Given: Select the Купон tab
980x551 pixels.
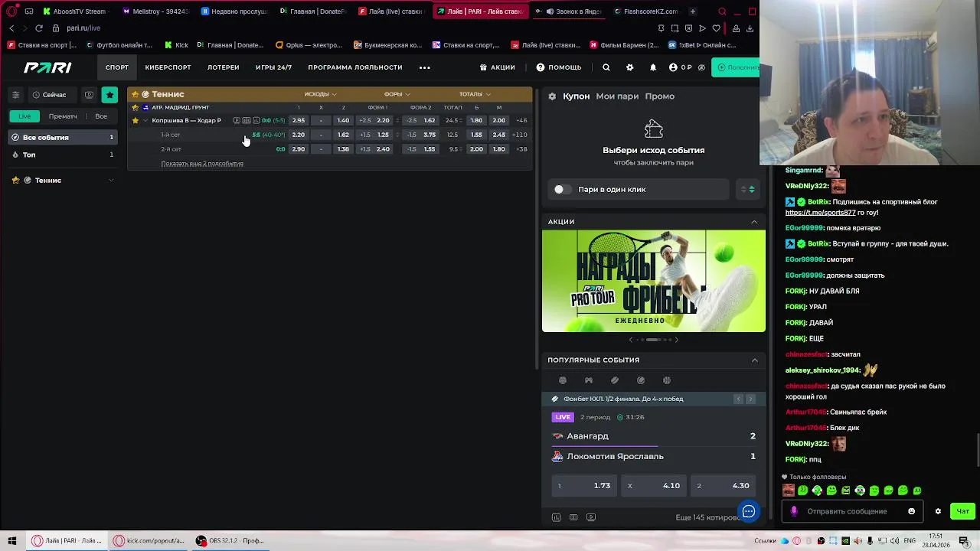Looking at the screenshot, I should (576, 96).
